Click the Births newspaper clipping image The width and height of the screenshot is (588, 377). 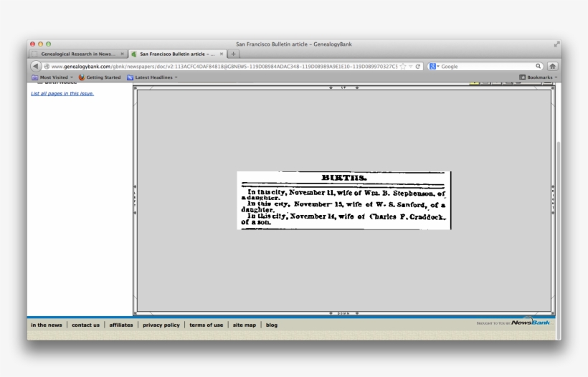[x=344, y=200]
